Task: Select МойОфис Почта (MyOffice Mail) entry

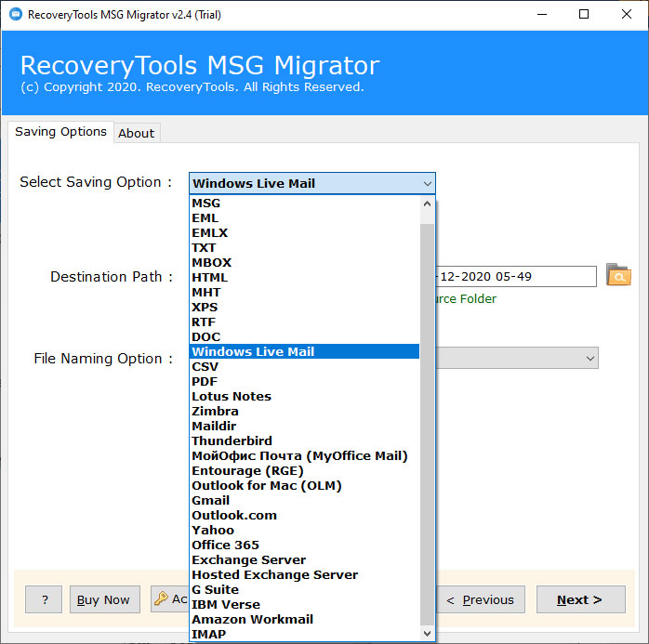Action: click(x=304, y=455)
